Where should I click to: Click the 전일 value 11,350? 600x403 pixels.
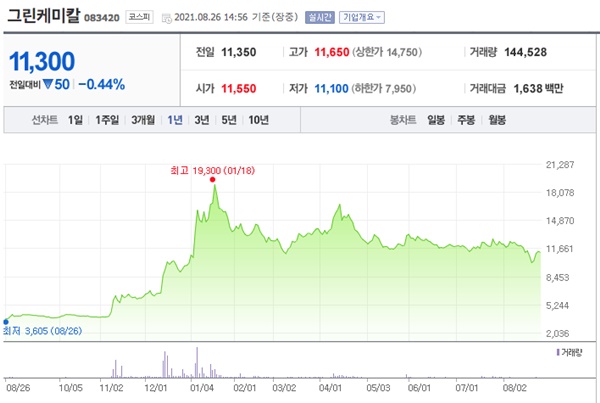(239, 52)
